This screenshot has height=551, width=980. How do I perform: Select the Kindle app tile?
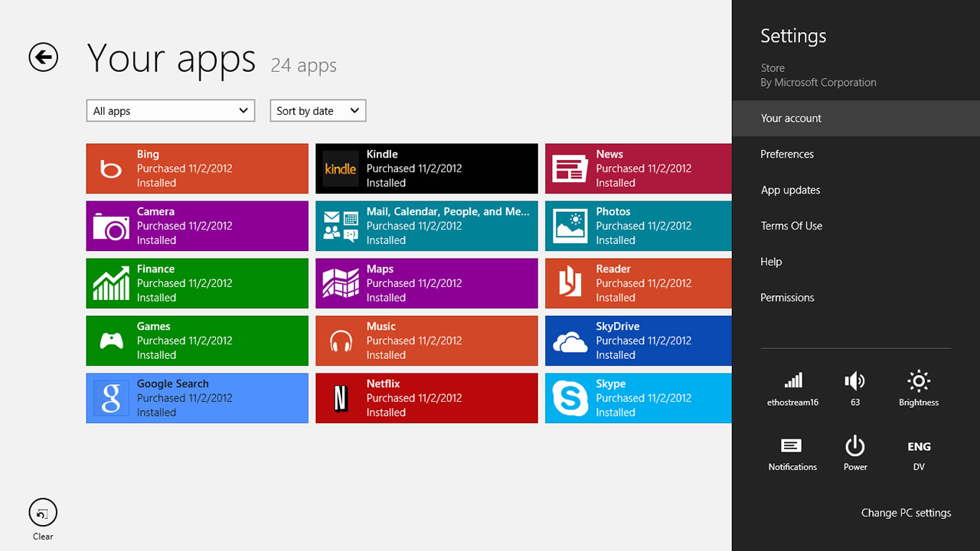click(426, 168)
